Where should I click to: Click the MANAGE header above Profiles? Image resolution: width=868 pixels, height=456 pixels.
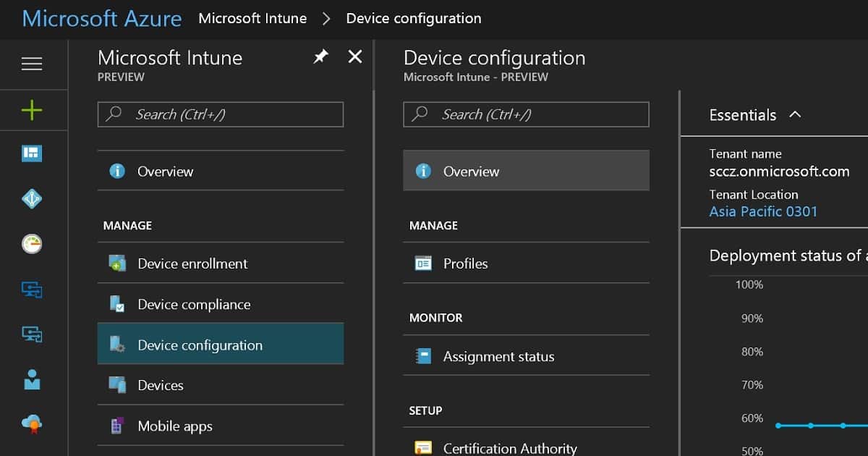click(x=433, y=225)
